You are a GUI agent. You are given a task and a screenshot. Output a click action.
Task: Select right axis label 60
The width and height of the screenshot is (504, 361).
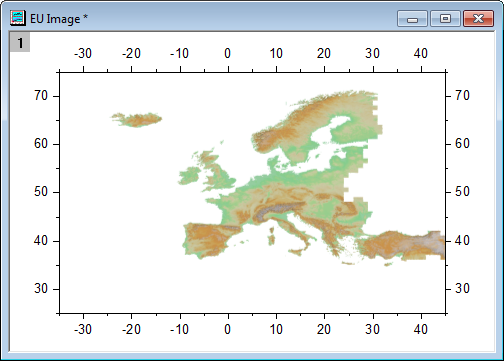[x=463, y=144]
